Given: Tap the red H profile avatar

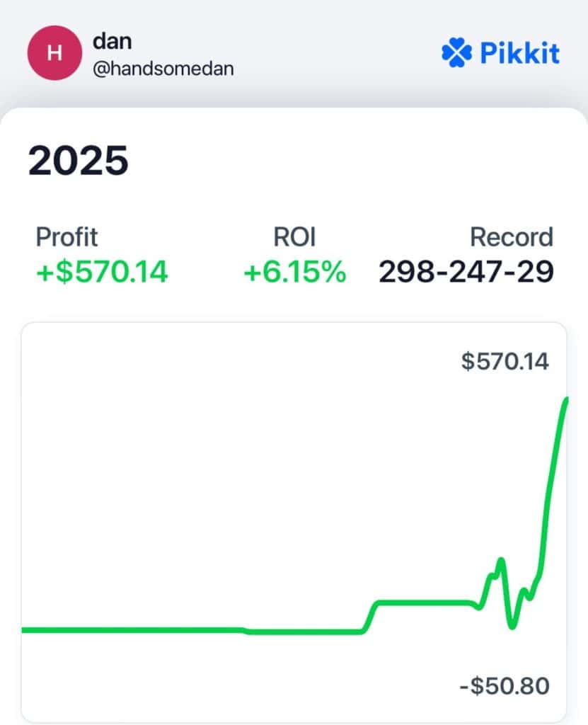Looking at the screenshot, I should click(54, 52).
